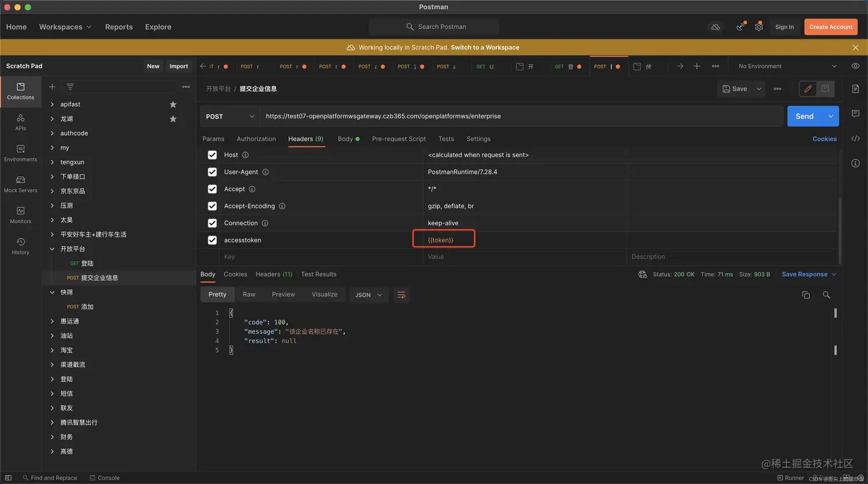Open the Collections sidebar panel
868x484 pixels.
(21, 91)
